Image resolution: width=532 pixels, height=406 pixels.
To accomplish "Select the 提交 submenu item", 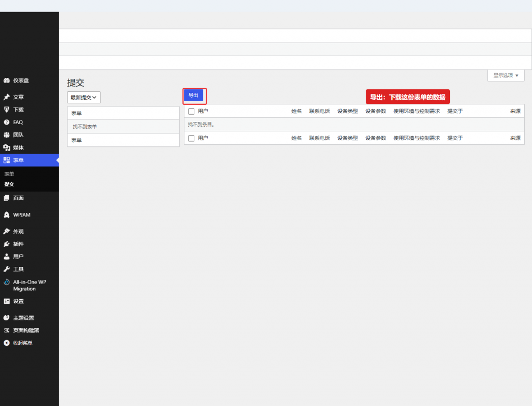I will (9, 184).
